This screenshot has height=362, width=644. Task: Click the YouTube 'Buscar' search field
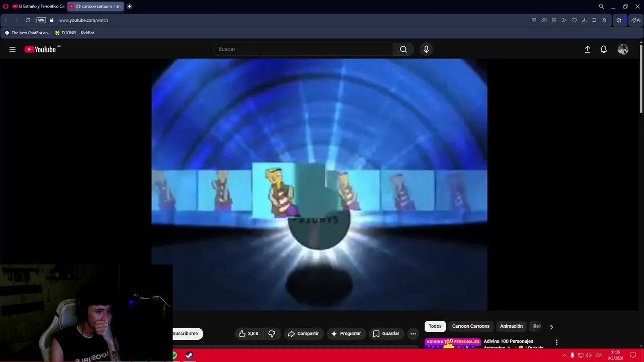303,49
